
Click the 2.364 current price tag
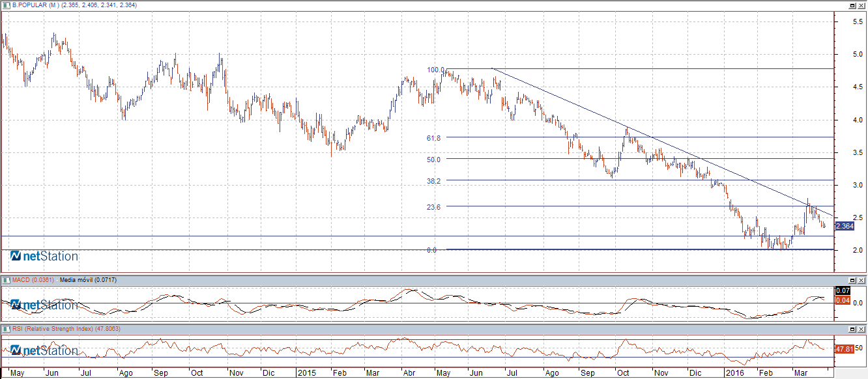pos(844,226)
